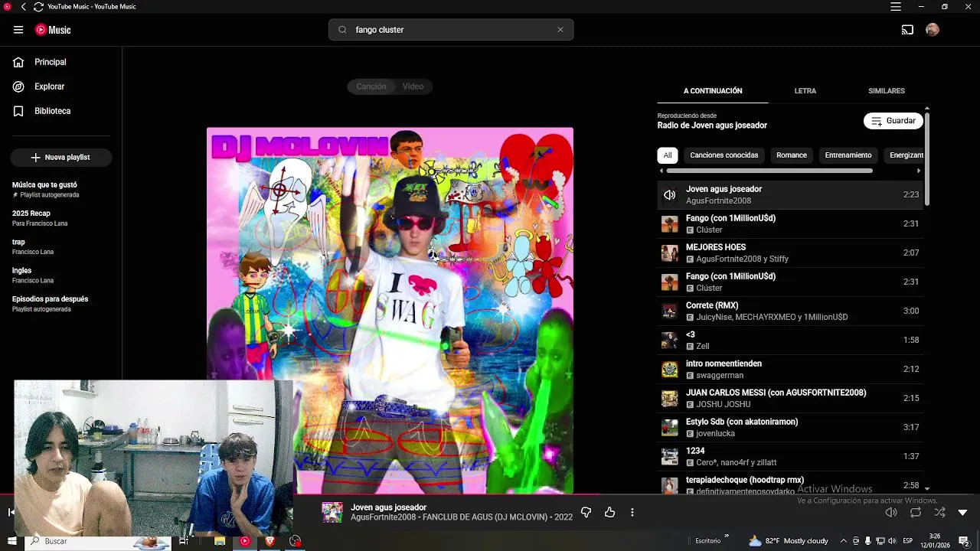Play Corrrete (RMX) thumbnail
This screenshot has height=551, width=980.
(670, 311)
